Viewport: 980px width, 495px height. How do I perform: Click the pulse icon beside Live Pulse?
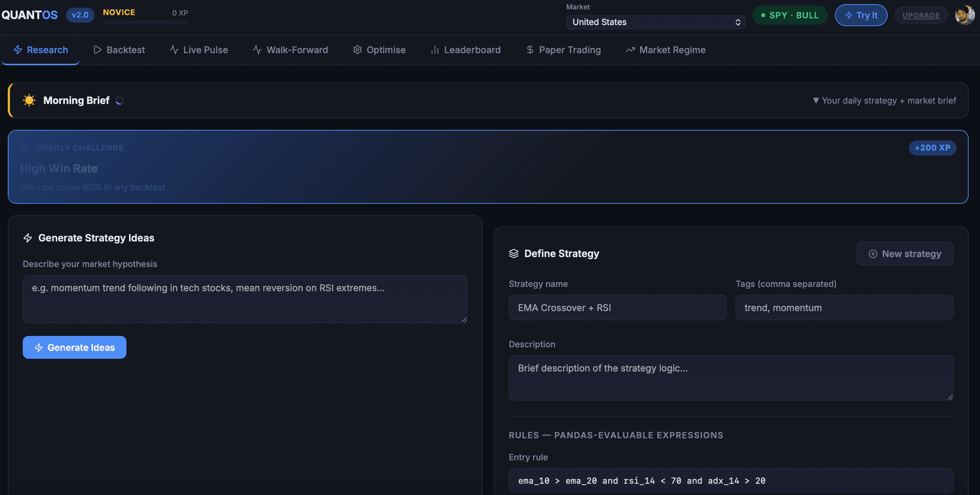(174, 50)
